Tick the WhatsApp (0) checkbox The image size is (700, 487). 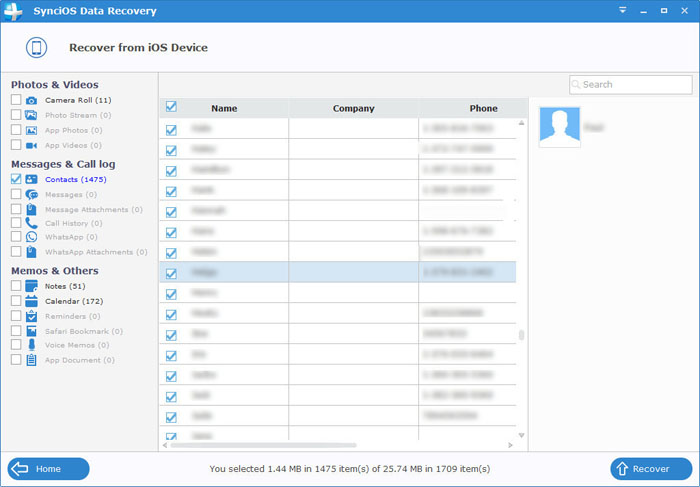[16, 236]
